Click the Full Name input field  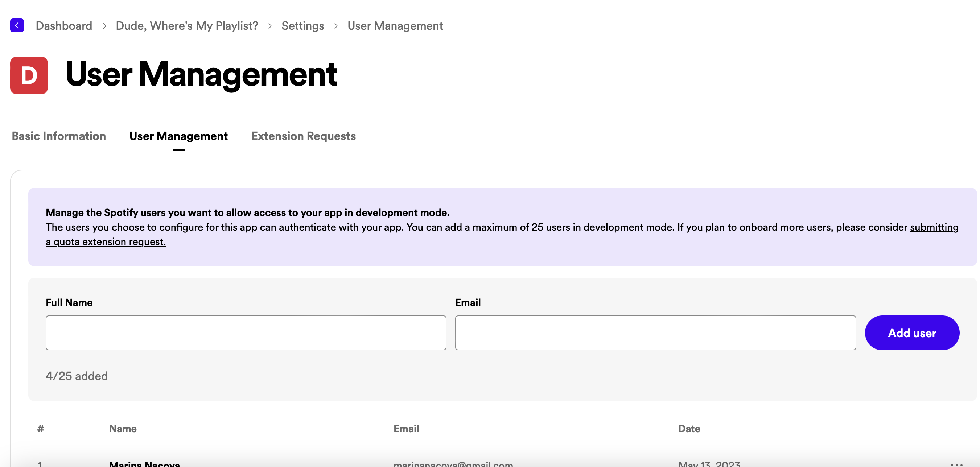point(246,332)
